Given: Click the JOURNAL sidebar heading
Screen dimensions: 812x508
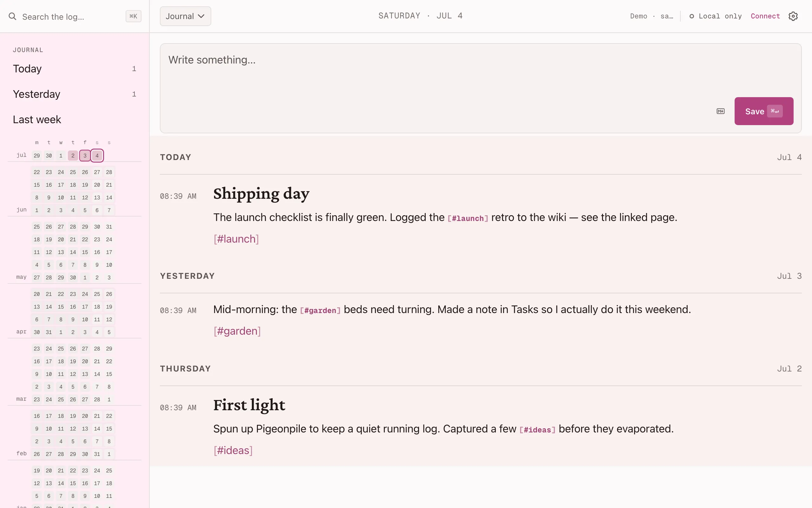Looking at the screenshot, I should point(28,50).
